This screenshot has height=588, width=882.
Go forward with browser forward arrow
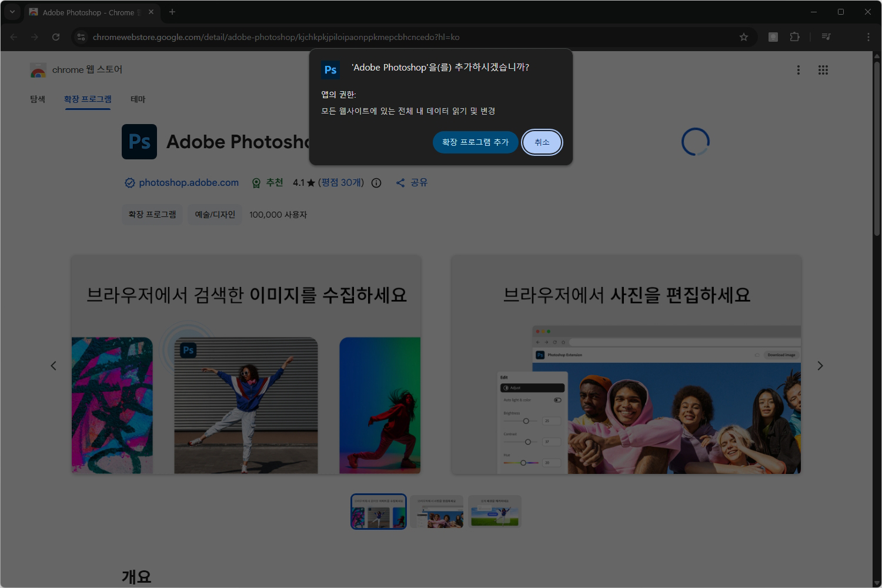[35, 37]
